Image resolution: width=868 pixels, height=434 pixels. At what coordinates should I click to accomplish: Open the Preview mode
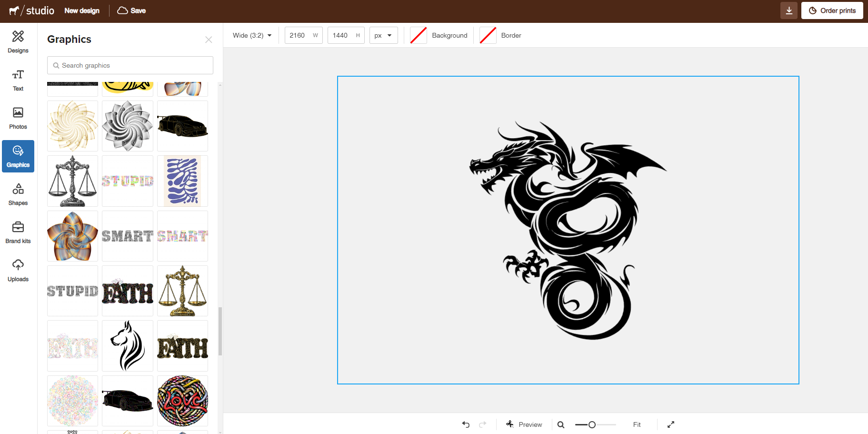coord(524,424)
